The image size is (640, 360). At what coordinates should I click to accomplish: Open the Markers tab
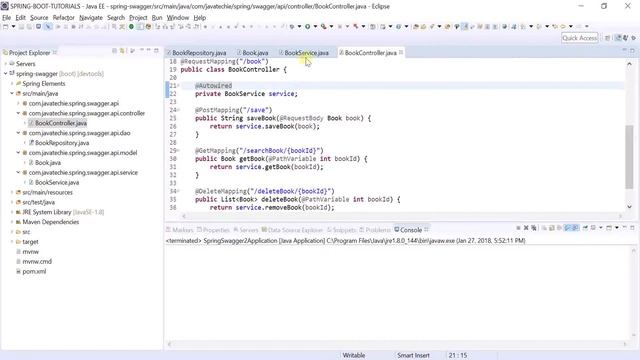coord(180,230)
